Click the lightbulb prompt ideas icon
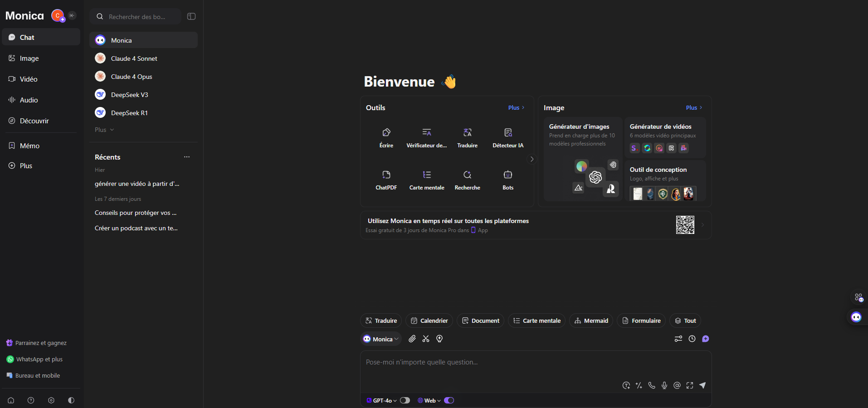The width and height of the screenshot is (868, 408). tap(439, 339)
